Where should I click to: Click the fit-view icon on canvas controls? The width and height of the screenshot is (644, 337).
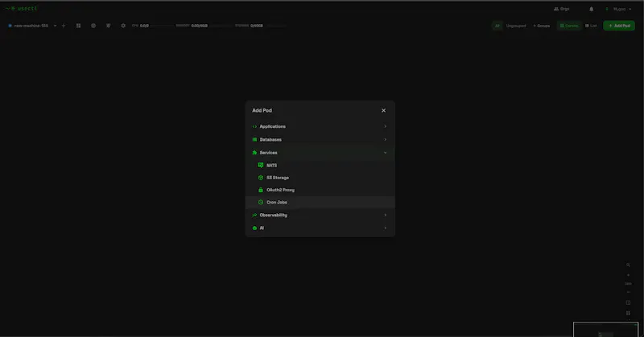(628, 302)
